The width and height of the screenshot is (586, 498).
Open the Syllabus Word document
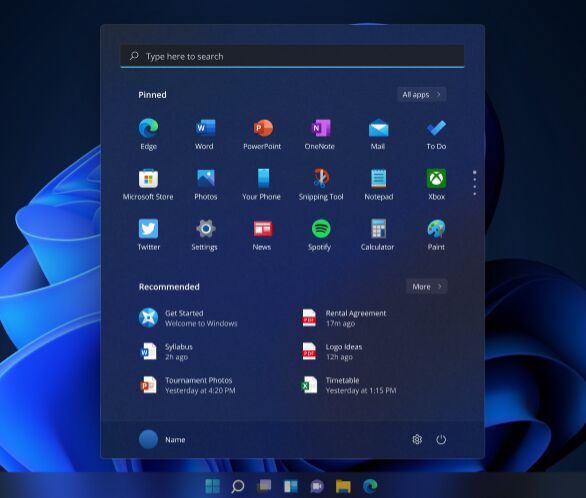(166, 352)
